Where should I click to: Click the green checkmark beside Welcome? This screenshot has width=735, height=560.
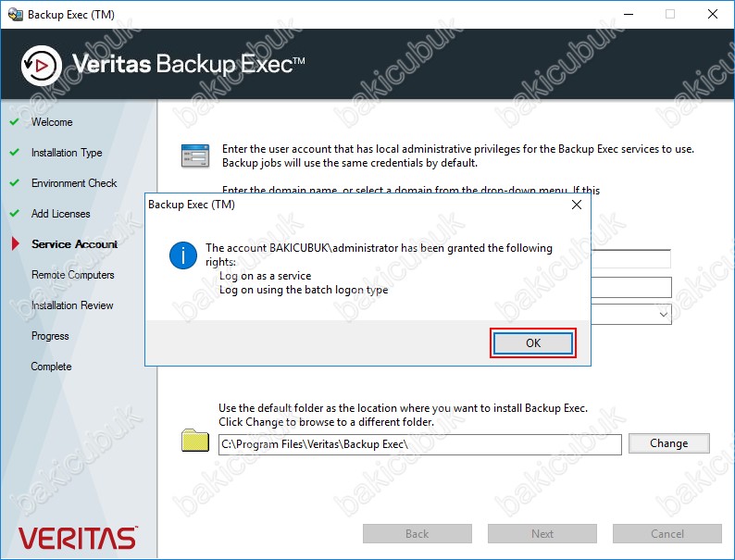14,122
